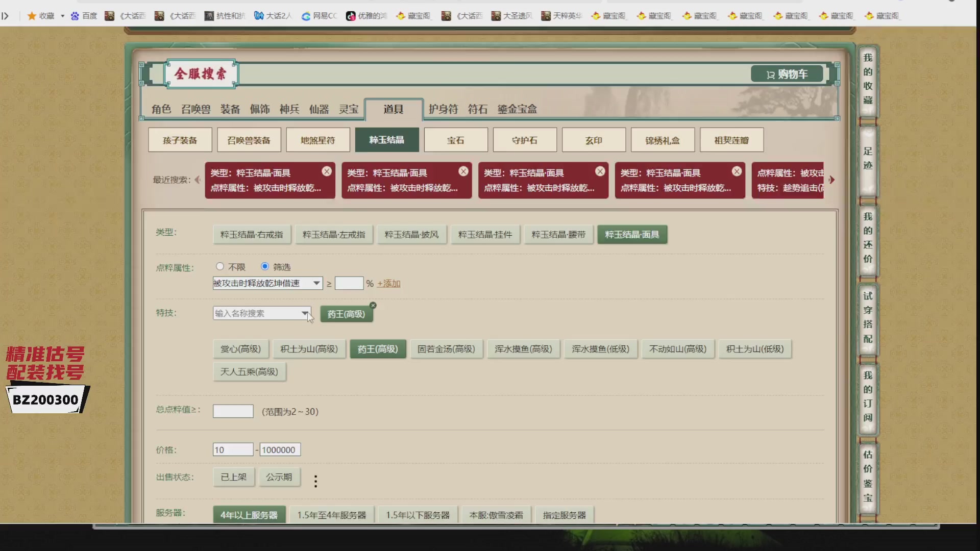Switch to 召唤兽 tab
980x551 pixels.
point(196,109)
